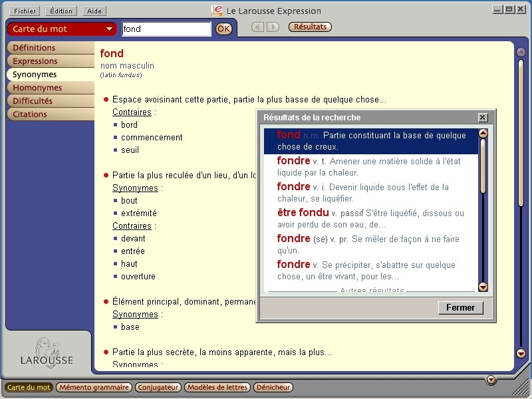
Task: Open Mémento grammaire
Action: click(x=94, y=387)
